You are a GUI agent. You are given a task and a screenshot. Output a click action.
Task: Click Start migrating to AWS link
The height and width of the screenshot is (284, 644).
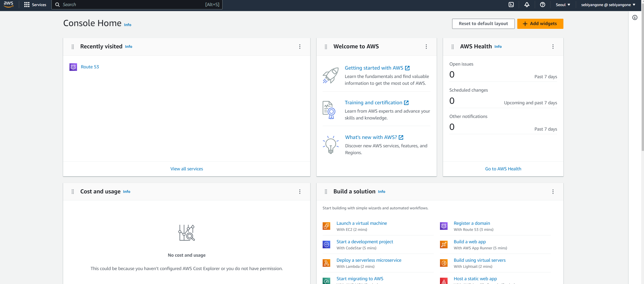[x=360, y=279]
